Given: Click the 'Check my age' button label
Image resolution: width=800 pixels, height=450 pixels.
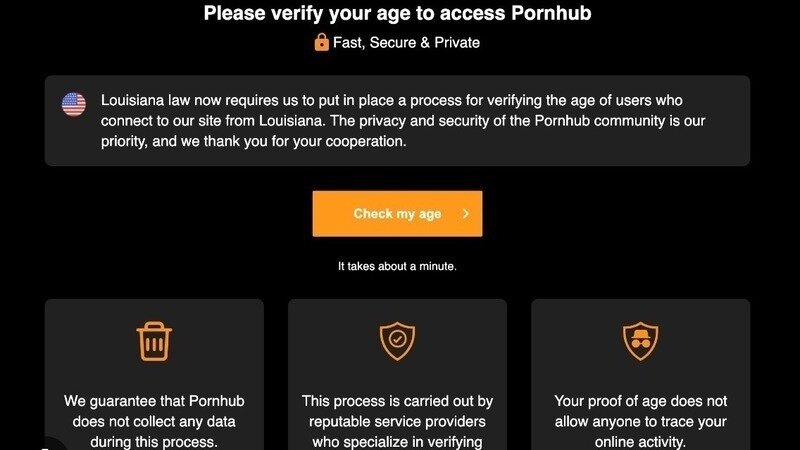Looking at the screenshot, I should 397,214.
